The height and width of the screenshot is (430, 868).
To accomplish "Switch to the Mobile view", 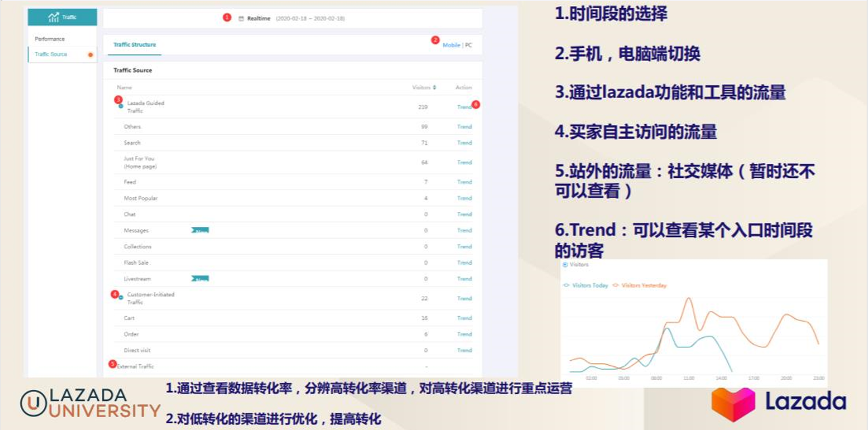I will [451, 45].
